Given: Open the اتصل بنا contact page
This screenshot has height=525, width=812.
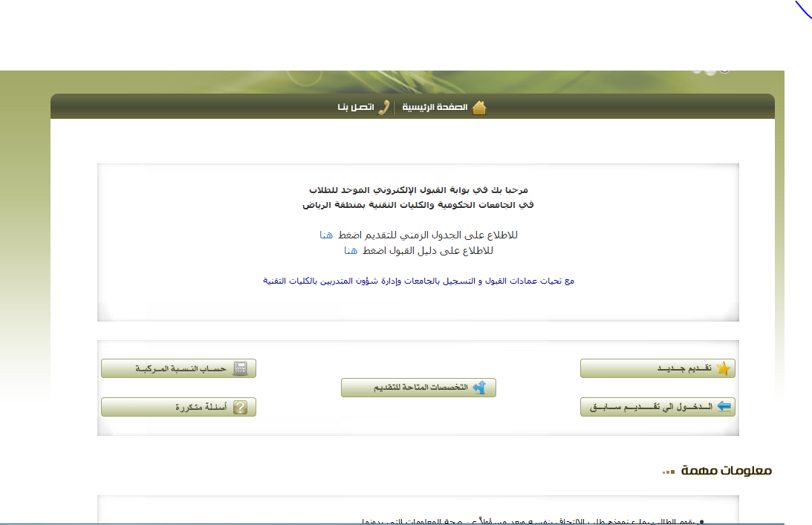Looking at the screenshot, I should click(x=363, y=107).
